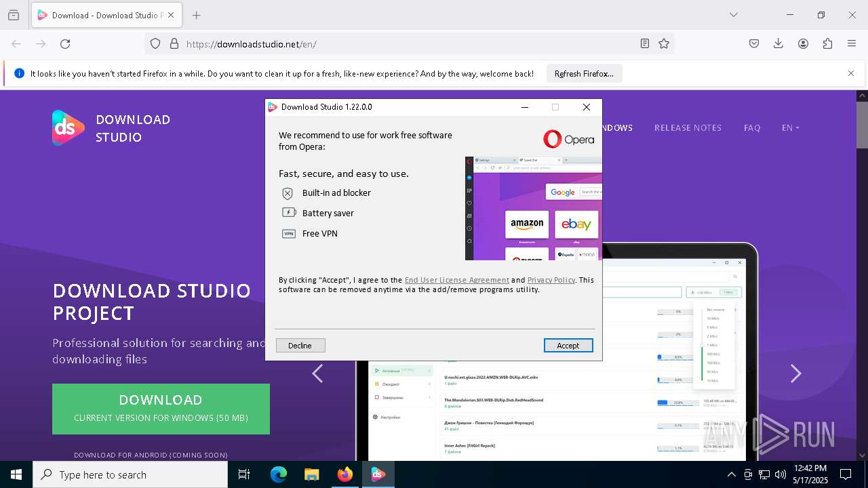Image resolution: width=868 pixels, height=488 pixels.
Task: Open the Windows notification center
Action: [x=846, y=474]
